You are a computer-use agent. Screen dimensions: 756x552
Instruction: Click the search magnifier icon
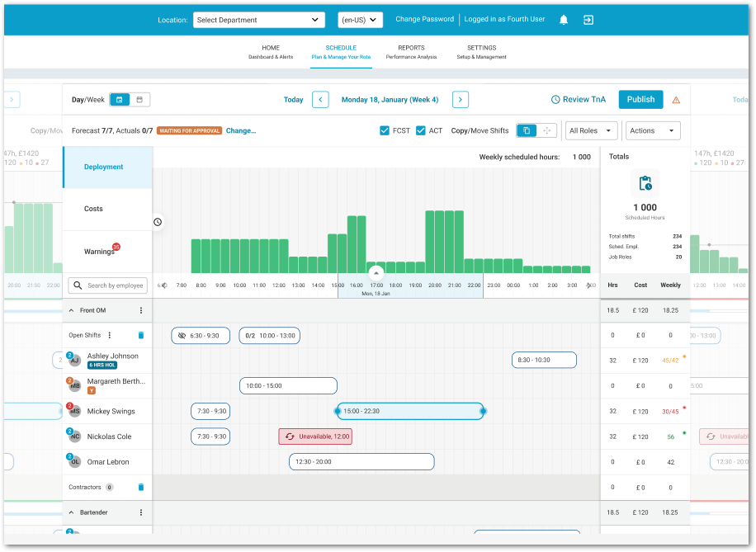pos(78,285)
